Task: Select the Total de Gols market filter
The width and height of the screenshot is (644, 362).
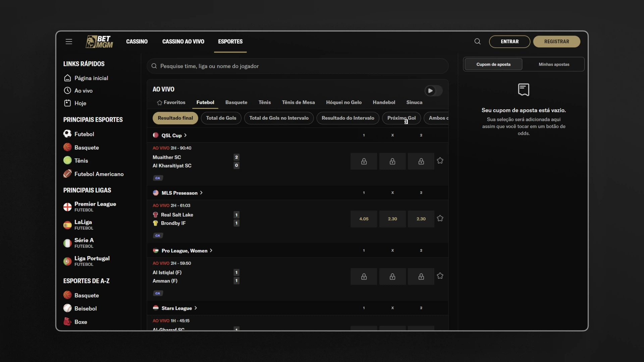Action: point(221,118)
